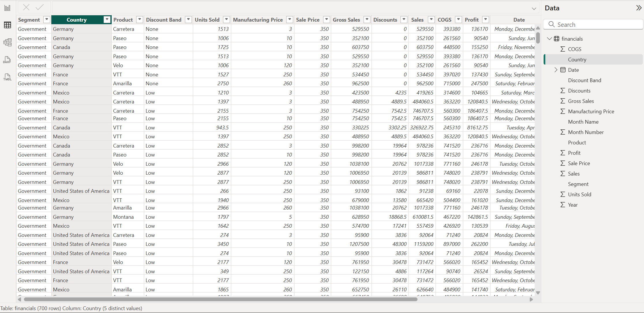Expand the formula bar chevron

534,9
